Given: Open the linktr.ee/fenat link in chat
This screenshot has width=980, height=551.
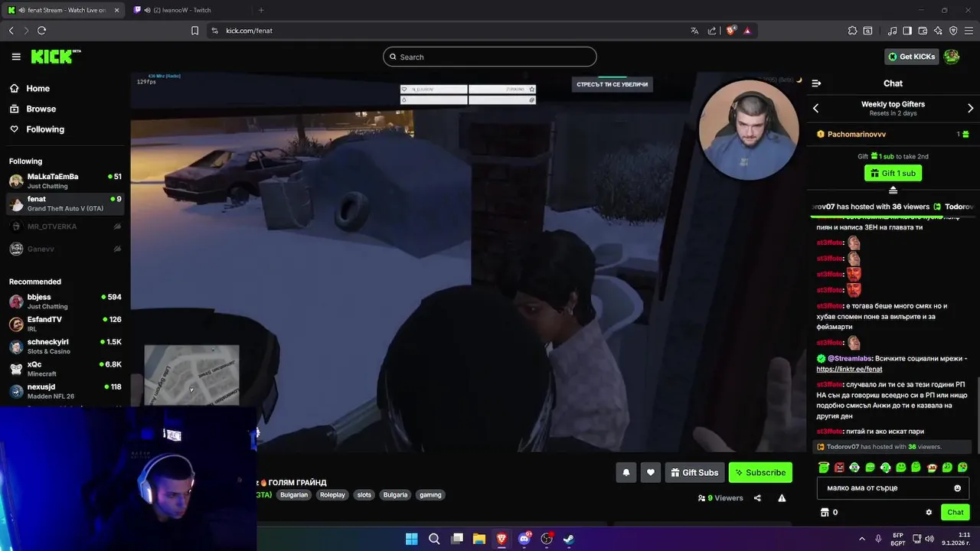Looking at the screenshot, I should [849, 369].
